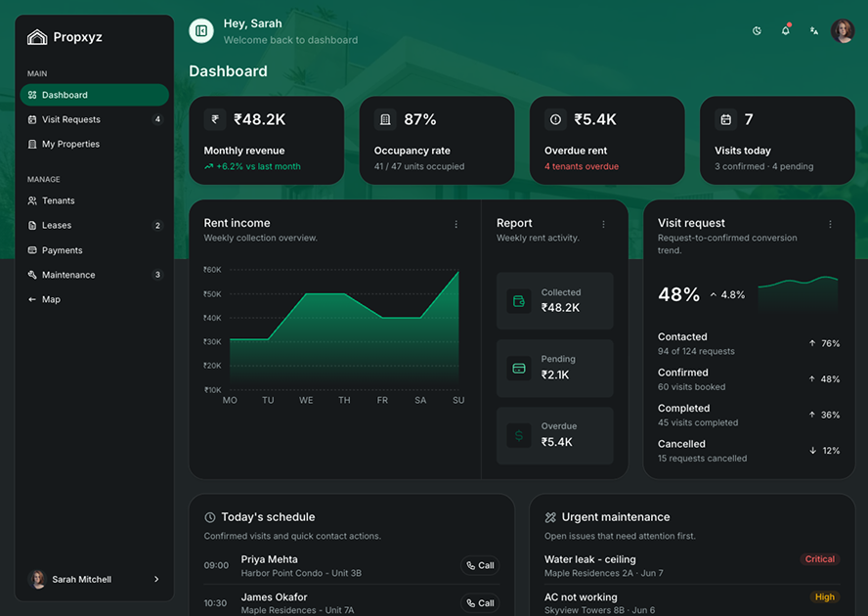The height and width of the screenshot is (616, 868).
Task: Click the High tag on AC not working
Action: click(824, 596)
